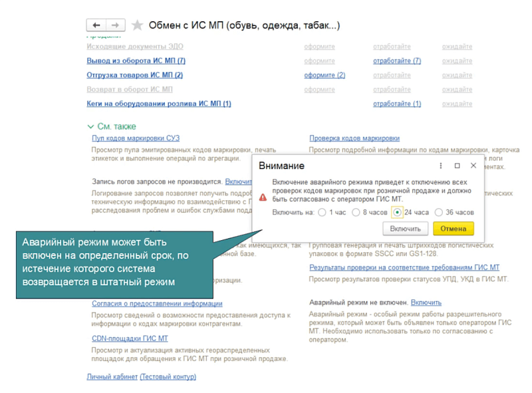532x393 pixels.
Task: Open Согласия о предоставлении информации
Action: (x=157, y=303)
